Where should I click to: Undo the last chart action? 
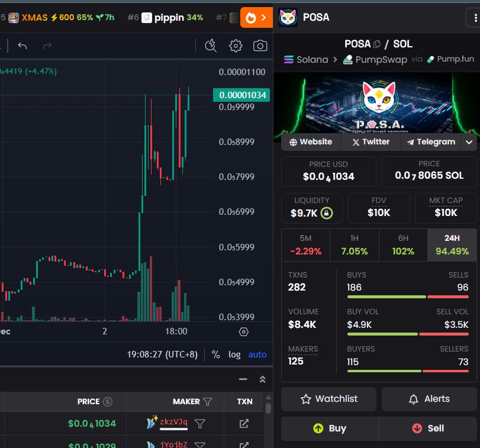[x=22, y=46]
